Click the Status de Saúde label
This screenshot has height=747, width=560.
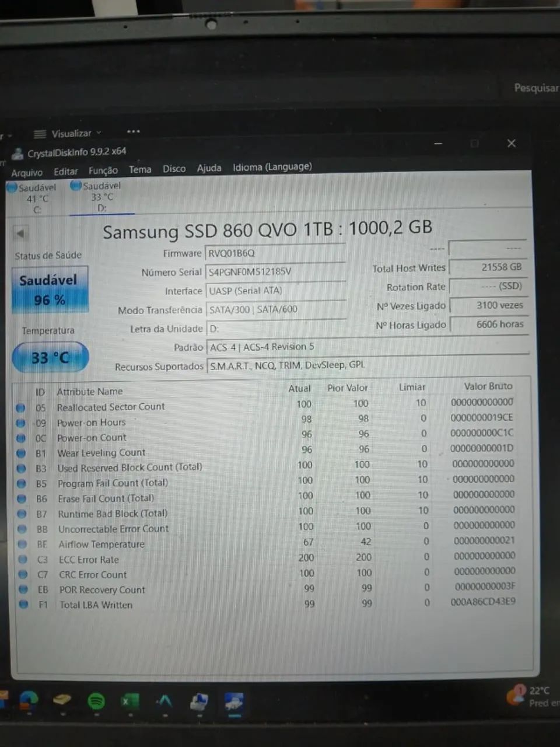click(48, 255)
